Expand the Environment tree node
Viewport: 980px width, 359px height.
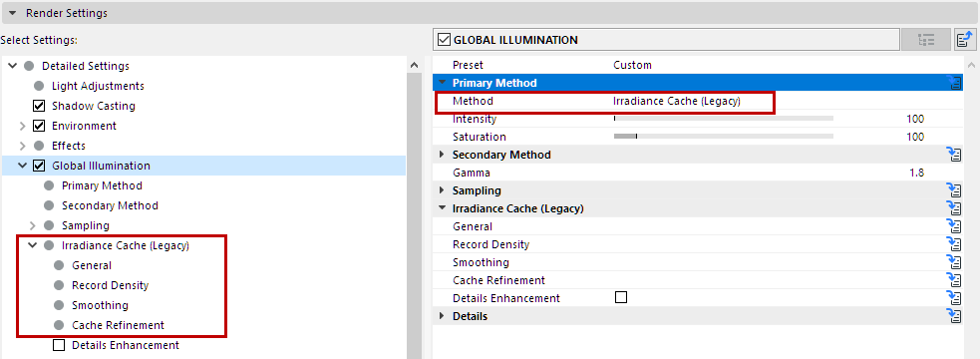(x=23, y=126)
